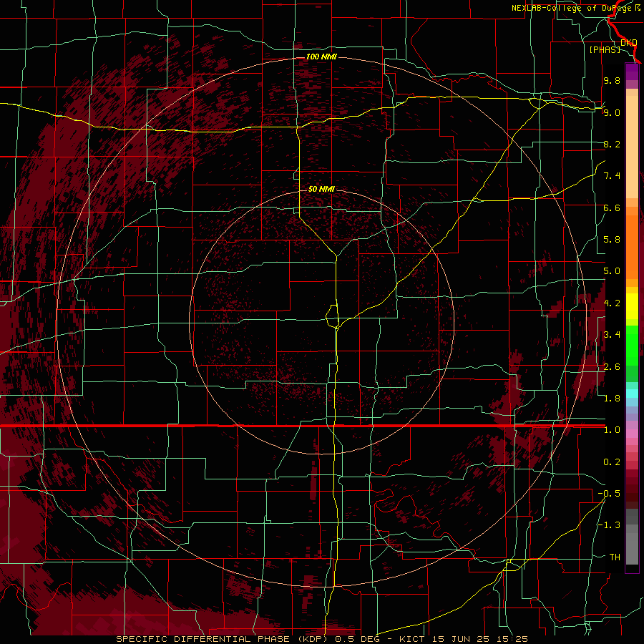Click the DKD label above the legend

click(x=629, y=42)
